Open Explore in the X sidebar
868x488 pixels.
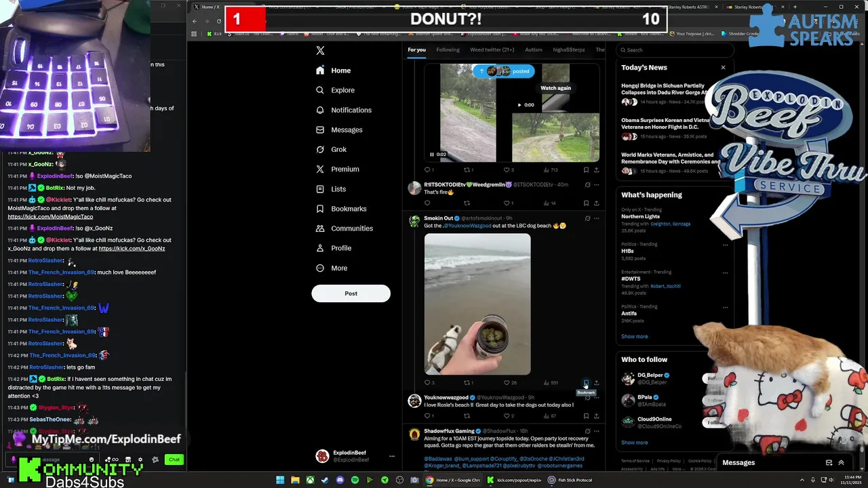point(335,90)
